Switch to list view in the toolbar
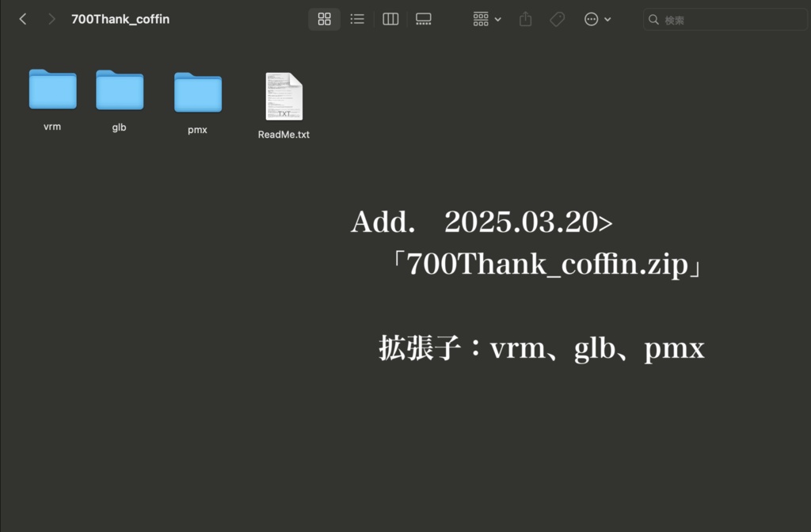This screenshot has height=532, width=811. 357,18
